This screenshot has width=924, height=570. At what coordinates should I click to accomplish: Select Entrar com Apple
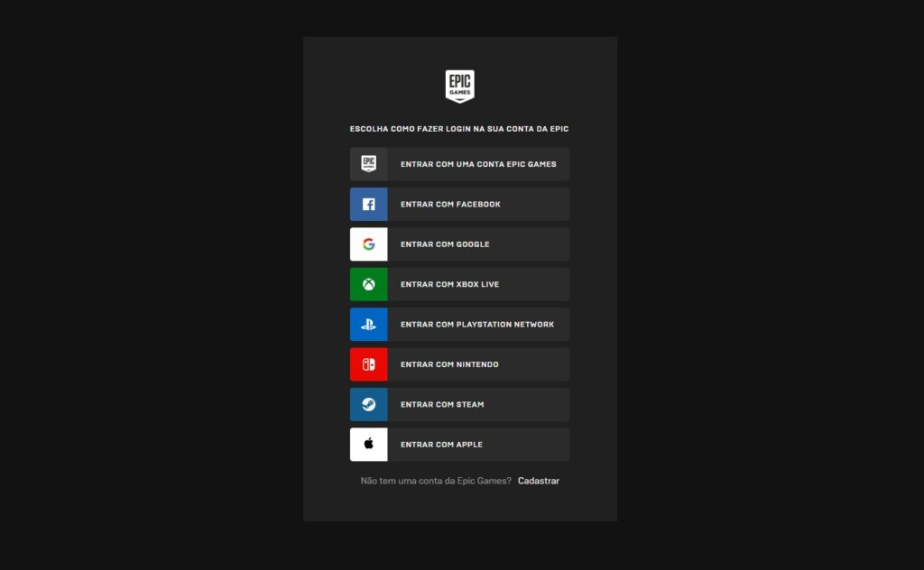pyautogui.click(x=459, y=445)
